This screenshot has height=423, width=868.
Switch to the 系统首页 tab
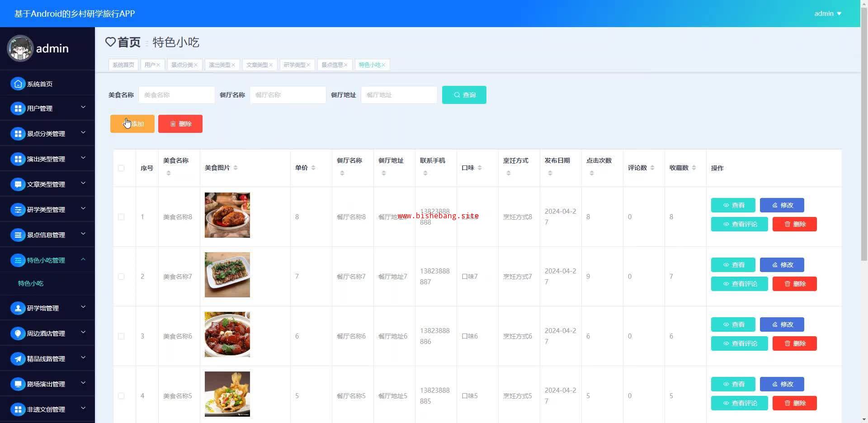(123, 65)
